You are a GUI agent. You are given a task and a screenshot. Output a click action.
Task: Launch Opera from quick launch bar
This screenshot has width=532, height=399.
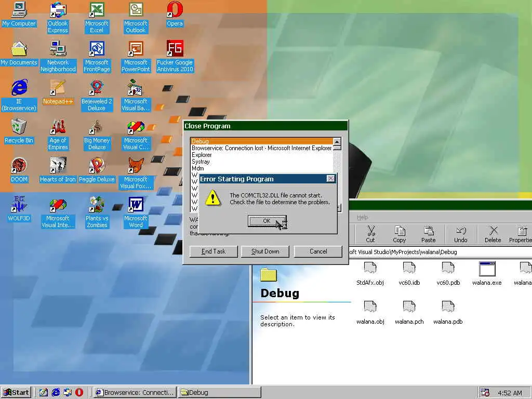pos(79,393)
